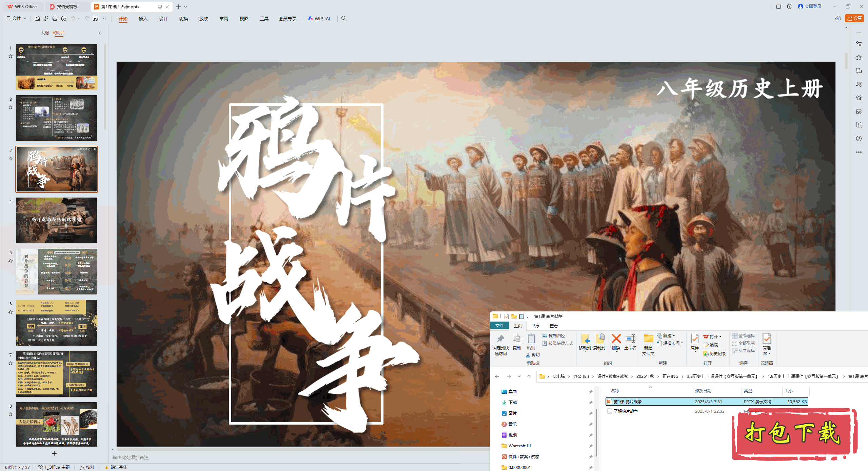Click the slide editor vertical scrollbar thumb

point(846,61)
